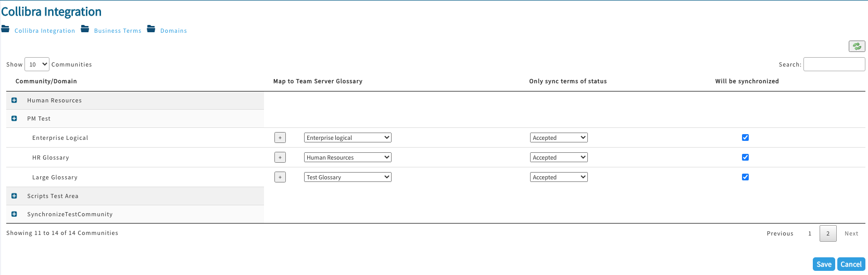
Task: Open the Enterprise logical glossary dropdown
Action: [x=348, y=138]
